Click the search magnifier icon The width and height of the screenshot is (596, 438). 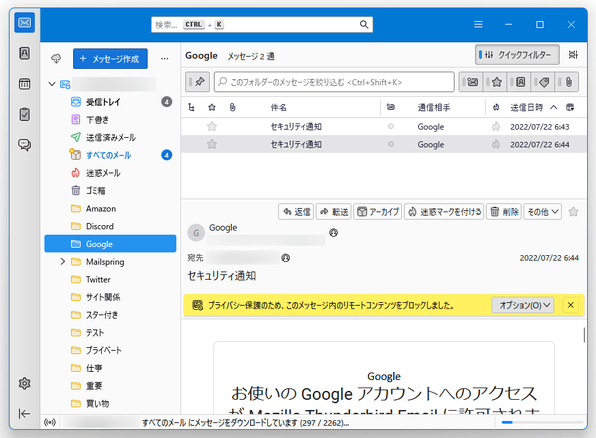pos(364,24)
